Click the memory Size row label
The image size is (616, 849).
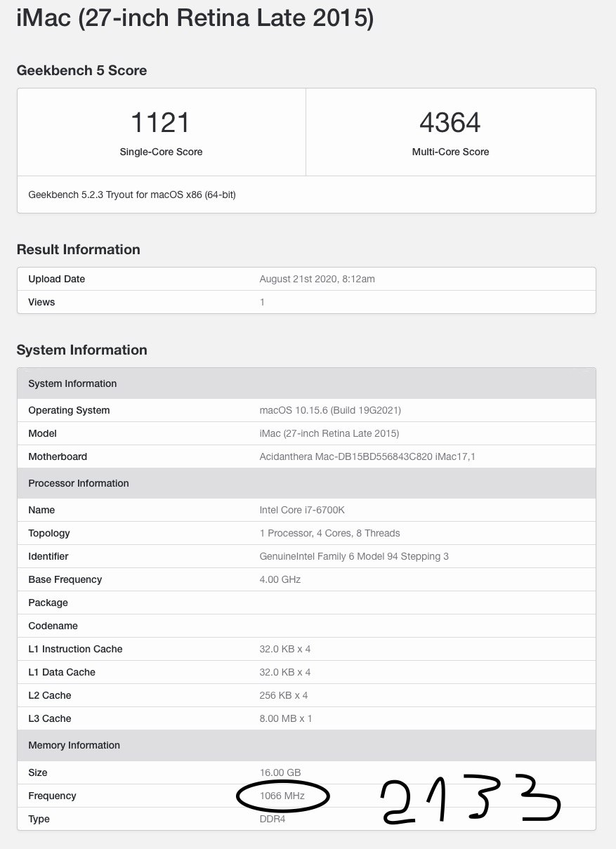pos(38,772)
